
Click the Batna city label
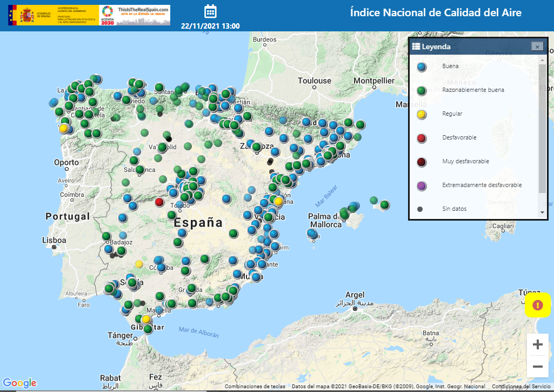coord(431,333)
